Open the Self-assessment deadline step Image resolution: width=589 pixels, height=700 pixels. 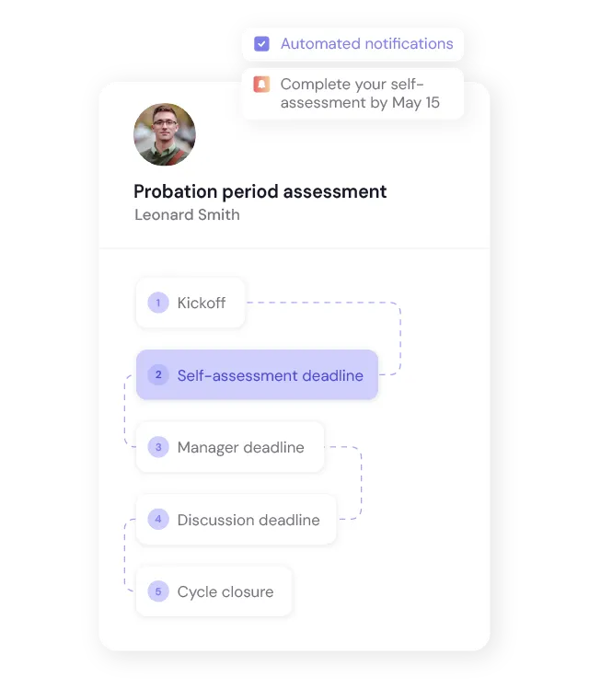(x=270, y=375)
